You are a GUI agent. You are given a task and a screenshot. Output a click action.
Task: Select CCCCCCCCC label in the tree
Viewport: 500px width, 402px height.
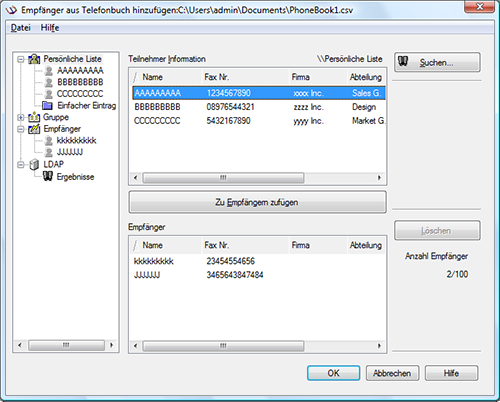(x=80, y=94)
